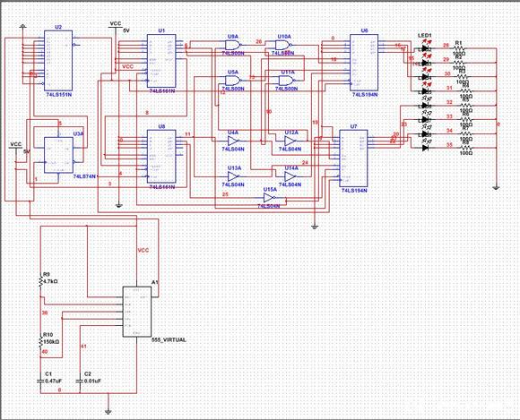Select the U10A NAND gate
Viewport: 520px width, 420px height.
[x=283, y=45]
